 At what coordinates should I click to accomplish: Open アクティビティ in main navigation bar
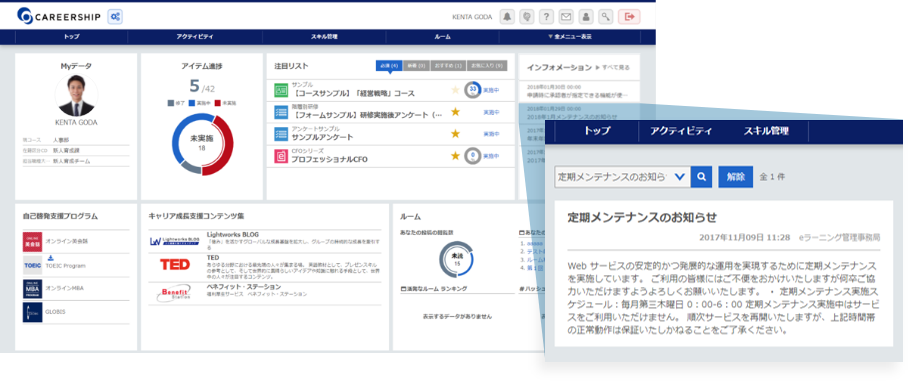(195, 37)
